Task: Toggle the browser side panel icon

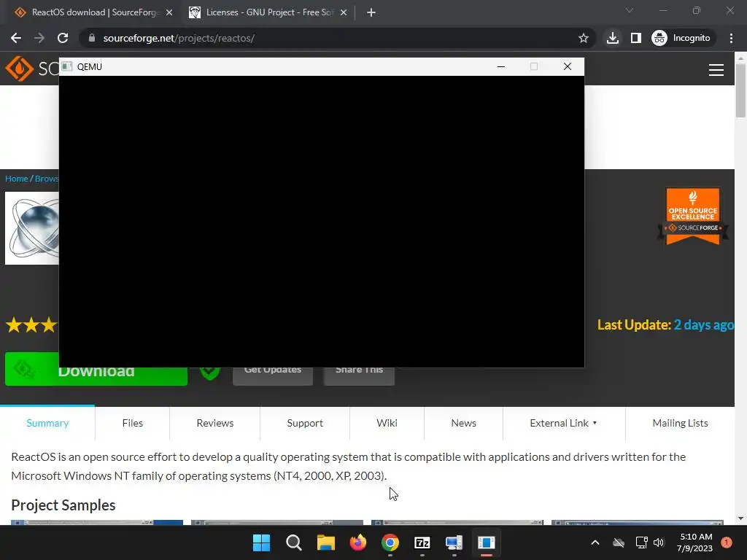Action: [x=636, y=38]
